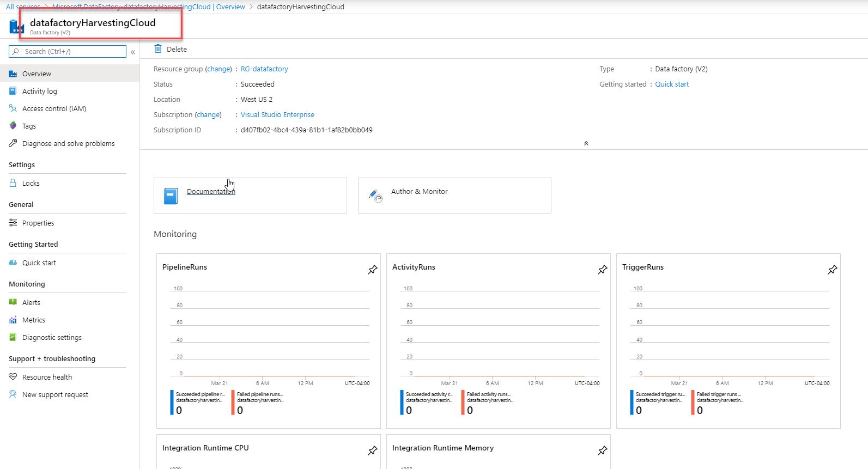The width and height of the screenshot is (868, 469).
Task: Click the Alerts icon
Action: [13, 303]
